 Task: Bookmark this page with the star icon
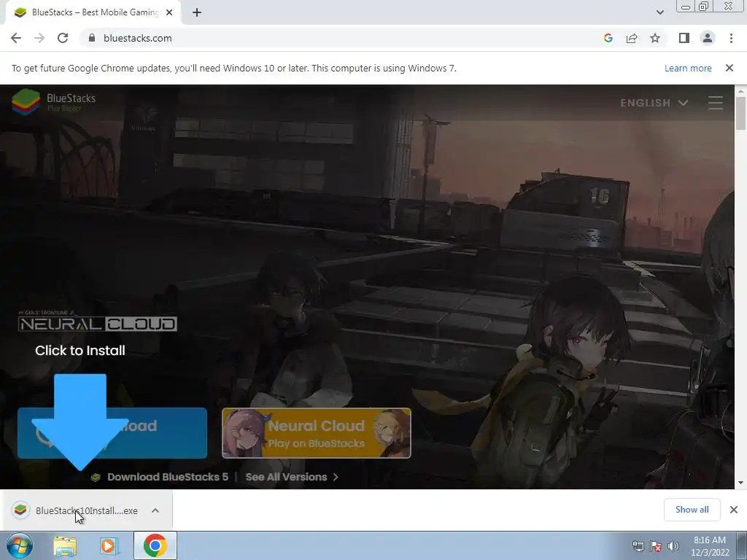655,38
